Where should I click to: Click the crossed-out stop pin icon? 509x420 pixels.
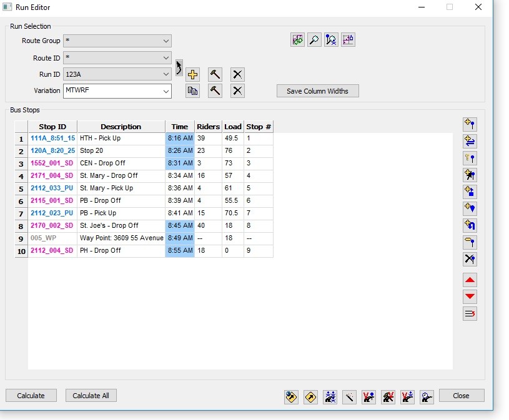470,259
